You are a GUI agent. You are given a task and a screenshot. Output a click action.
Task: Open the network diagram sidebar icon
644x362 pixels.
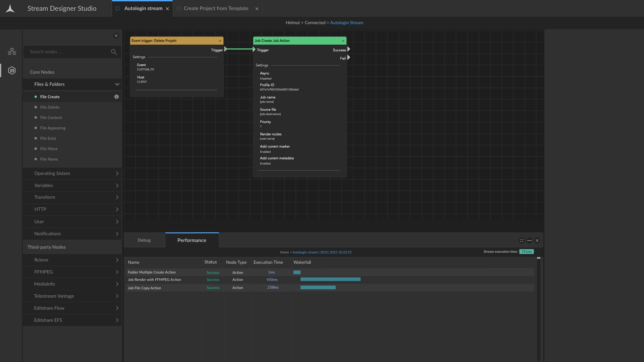click(12, 52)
